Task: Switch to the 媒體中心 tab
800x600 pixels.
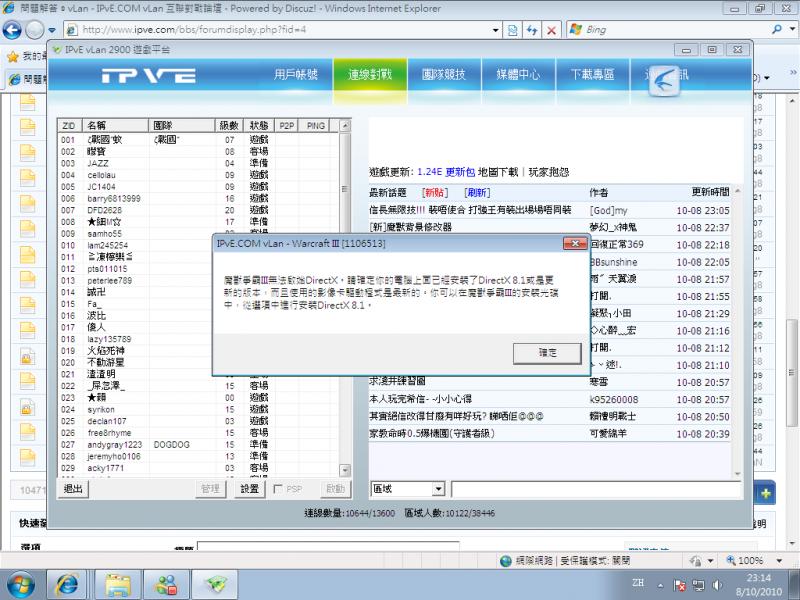Action: 519,74
